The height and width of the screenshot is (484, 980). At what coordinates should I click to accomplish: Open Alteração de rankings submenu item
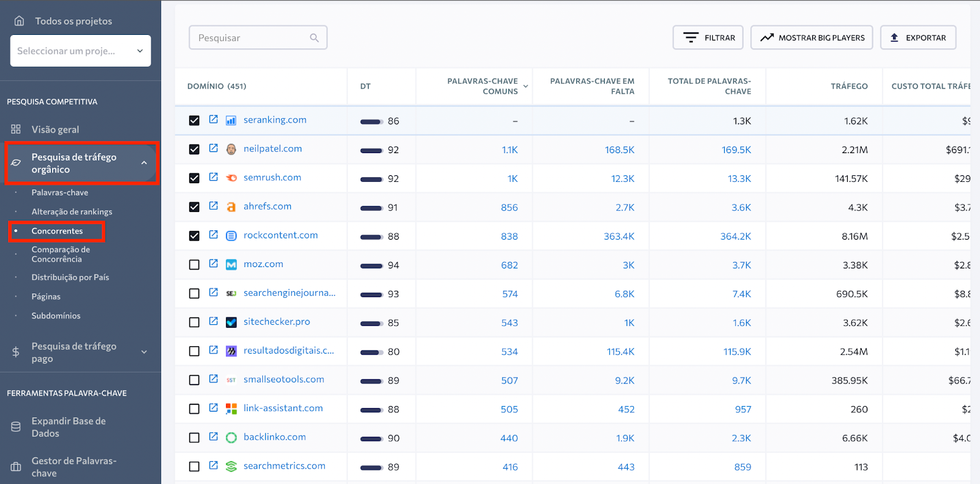click(72, 211)
